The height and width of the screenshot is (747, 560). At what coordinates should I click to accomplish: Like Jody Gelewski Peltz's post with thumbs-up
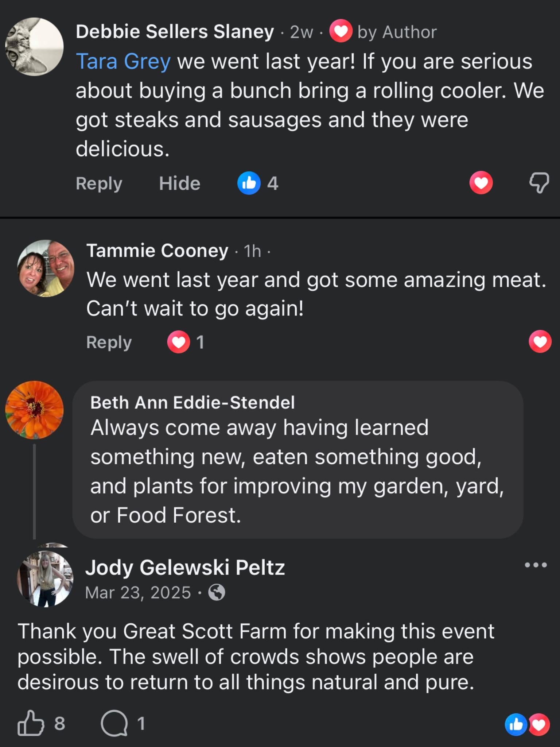pos(31,723)
